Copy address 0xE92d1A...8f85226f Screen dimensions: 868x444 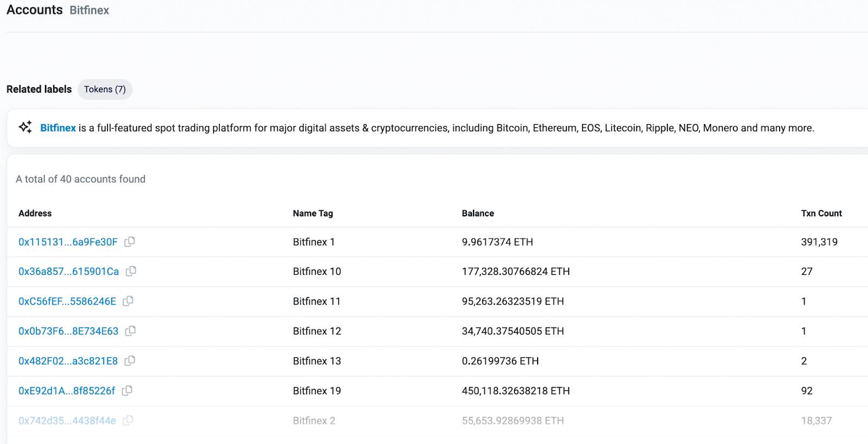tap(127, 390)
